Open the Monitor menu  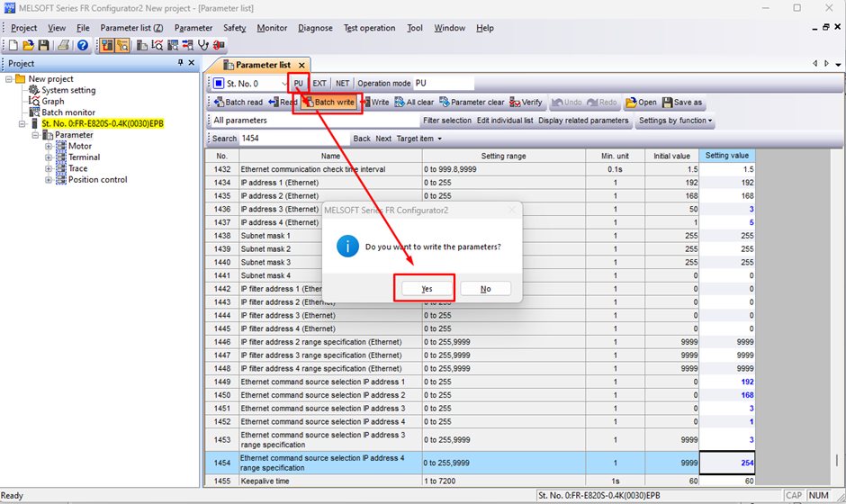point(272,28)
